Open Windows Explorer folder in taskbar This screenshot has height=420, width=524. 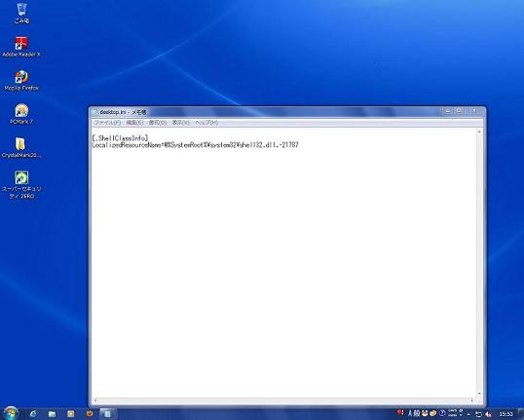53,414
